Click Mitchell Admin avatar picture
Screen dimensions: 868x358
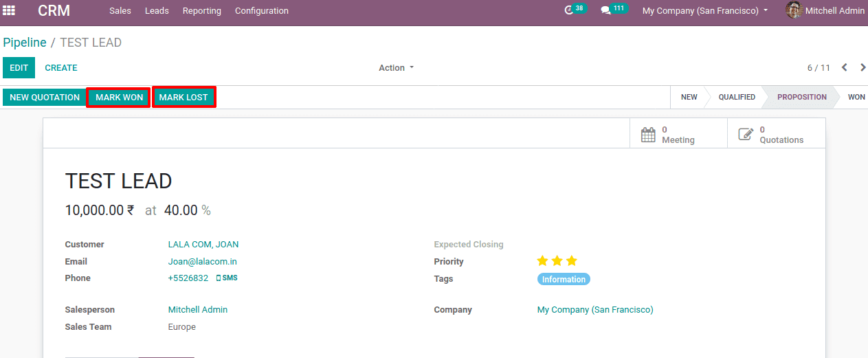(x=794, y=10)
